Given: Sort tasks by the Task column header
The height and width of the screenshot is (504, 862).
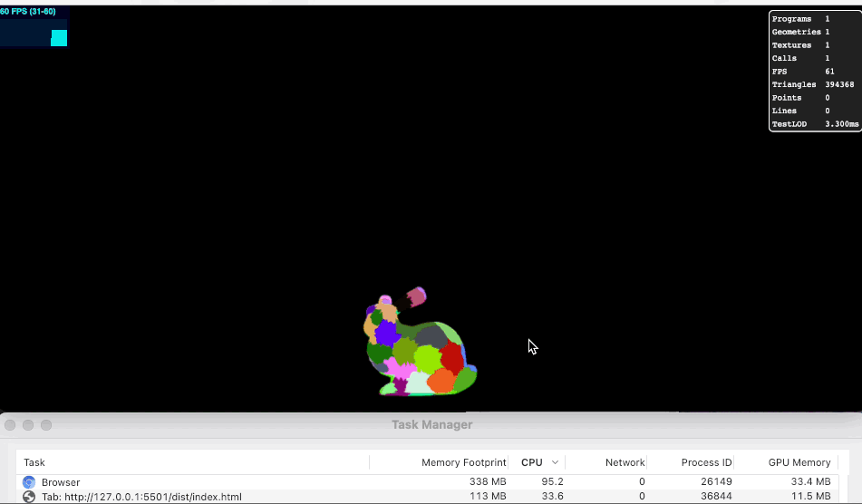Looking at the screenshot, I should (34, 462).
